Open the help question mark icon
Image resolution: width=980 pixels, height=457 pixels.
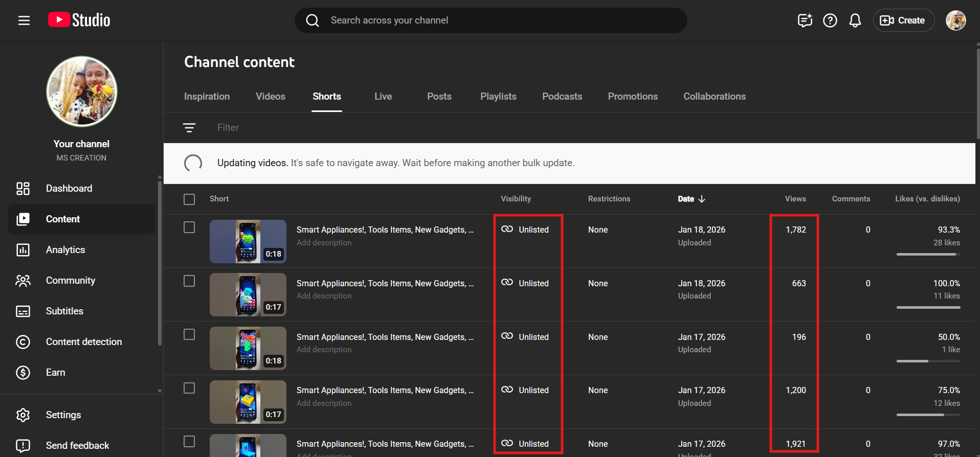tap(830, 20)
